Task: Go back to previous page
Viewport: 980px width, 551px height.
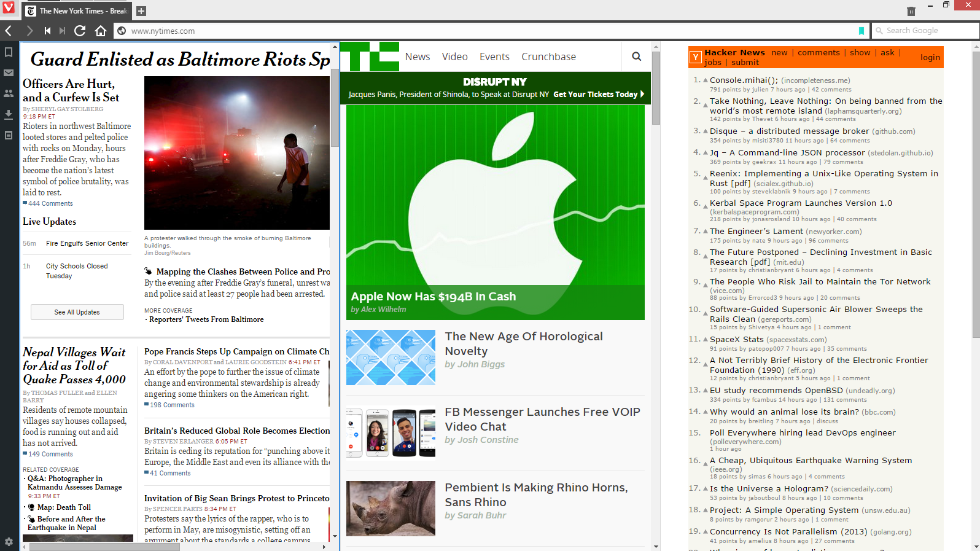Action: tap(9, 31)
